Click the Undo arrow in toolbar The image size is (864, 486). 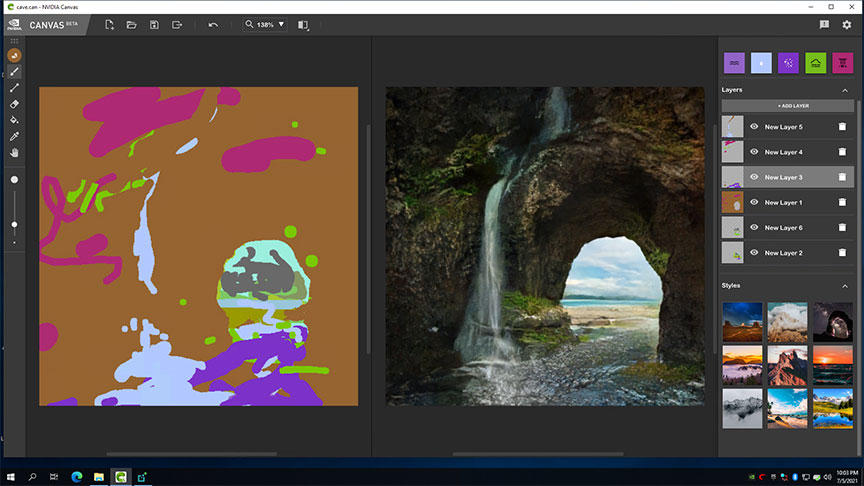pos(213,24)
